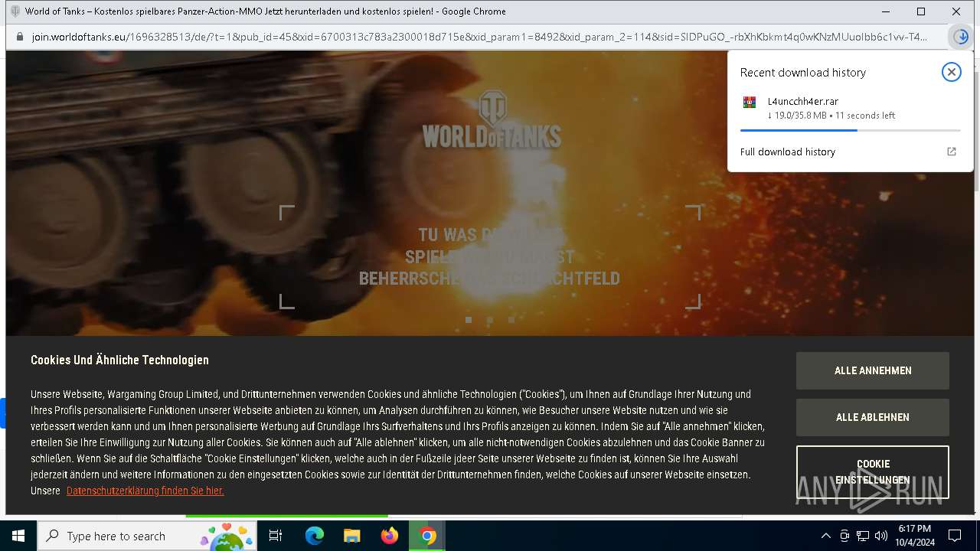Image resolution: width=980 pixels, height=551 pixels.
Task: Click the Chrome taskbar icon
Action: (427, 536)
